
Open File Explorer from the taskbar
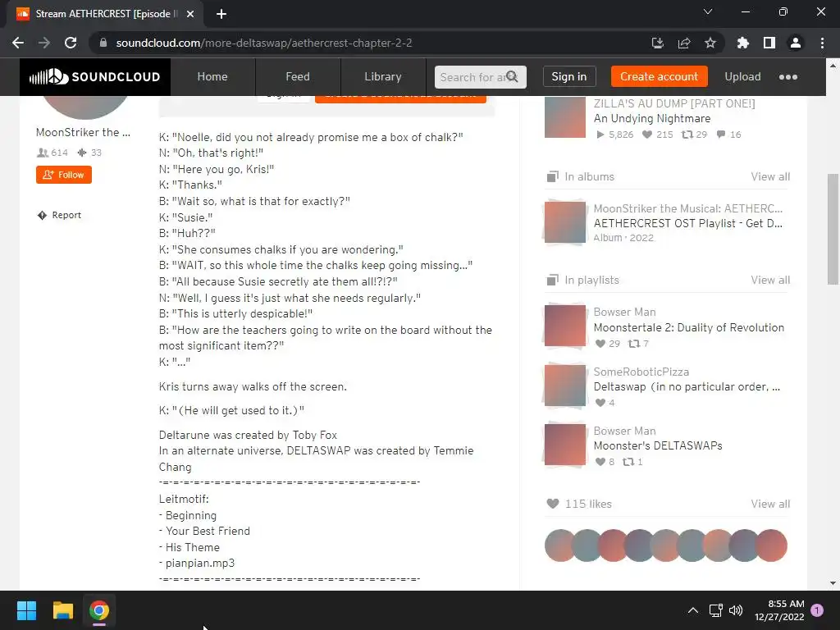(62, 610)
